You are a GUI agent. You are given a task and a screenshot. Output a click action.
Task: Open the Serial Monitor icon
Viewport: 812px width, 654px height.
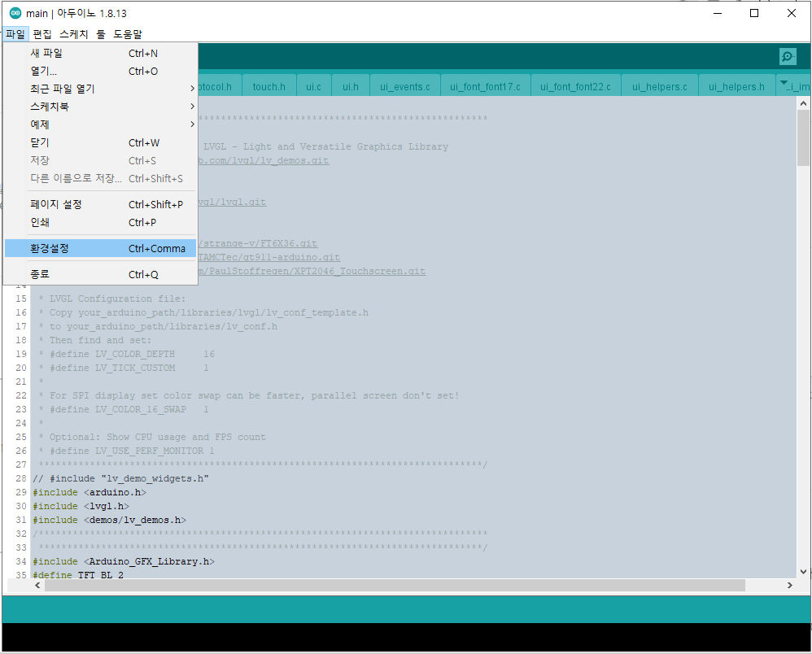[788, 56]
